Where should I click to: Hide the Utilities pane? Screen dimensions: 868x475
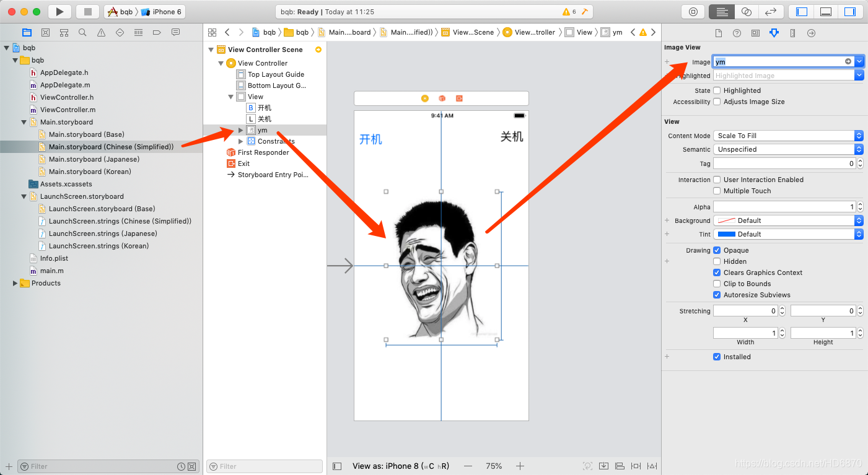point(849,11)
